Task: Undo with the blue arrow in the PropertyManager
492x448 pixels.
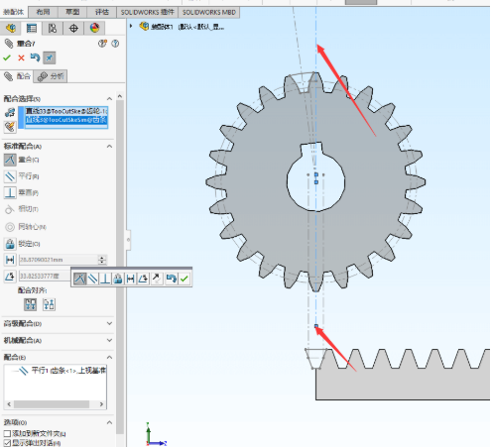Action: pyautogui.click(x=35, y=57)
